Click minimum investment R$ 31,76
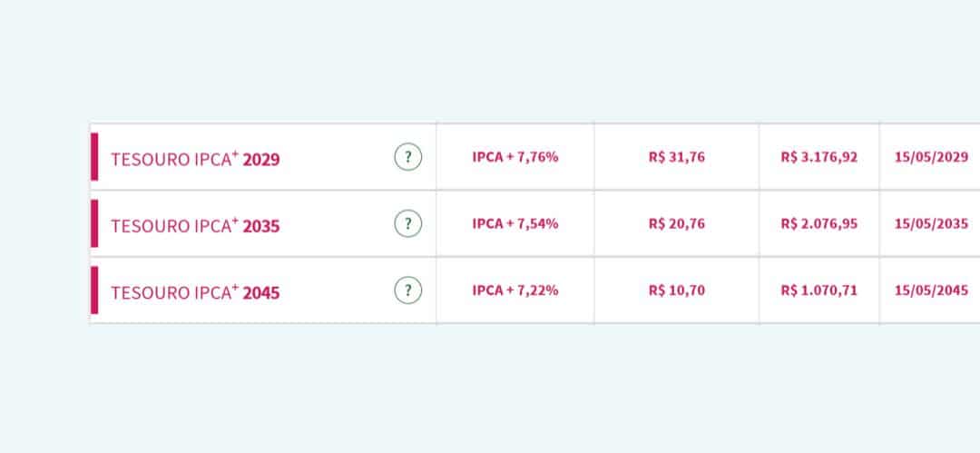This screenshot has height=453, width=980. point(676,157)
